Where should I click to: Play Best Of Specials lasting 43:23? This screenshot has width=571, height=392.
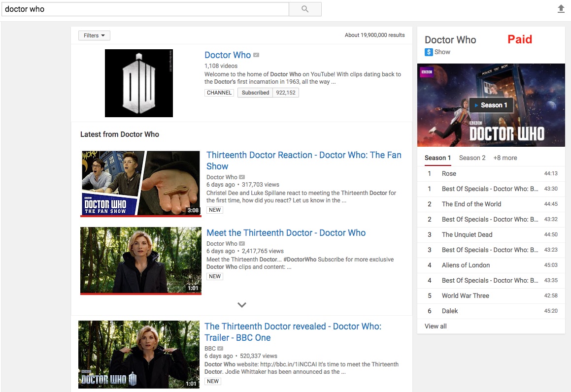491,250
